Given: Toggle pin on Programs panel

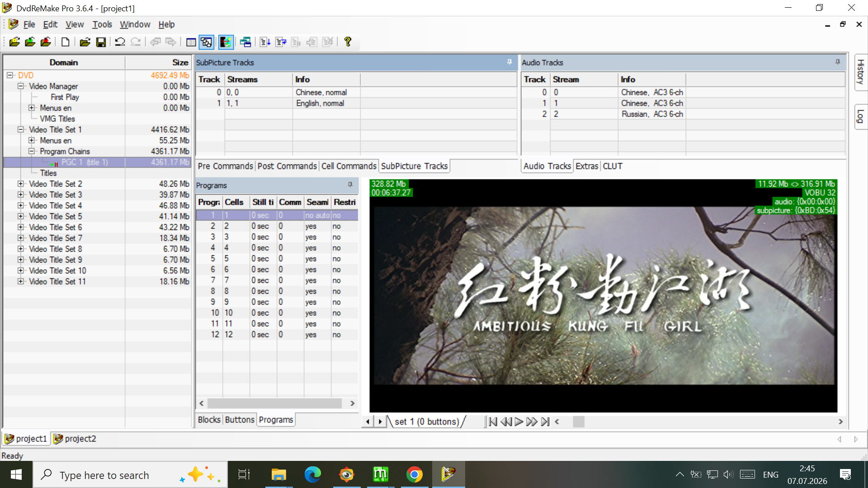Looking at the screenshot, I should (x=350, y=185).
